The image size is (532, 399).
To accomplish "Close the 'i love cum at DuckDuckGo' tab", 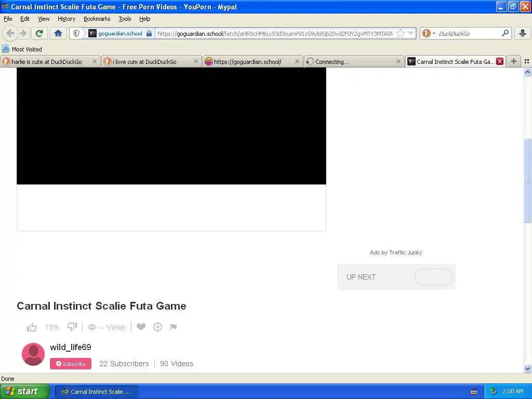I will click(196, 61).
